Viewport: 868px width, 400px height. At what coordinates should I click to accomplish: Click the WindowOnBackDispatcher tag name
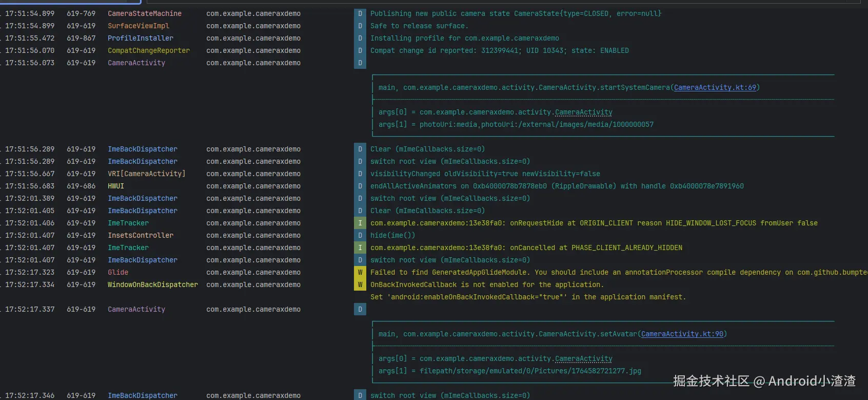[x=152, y=285]
